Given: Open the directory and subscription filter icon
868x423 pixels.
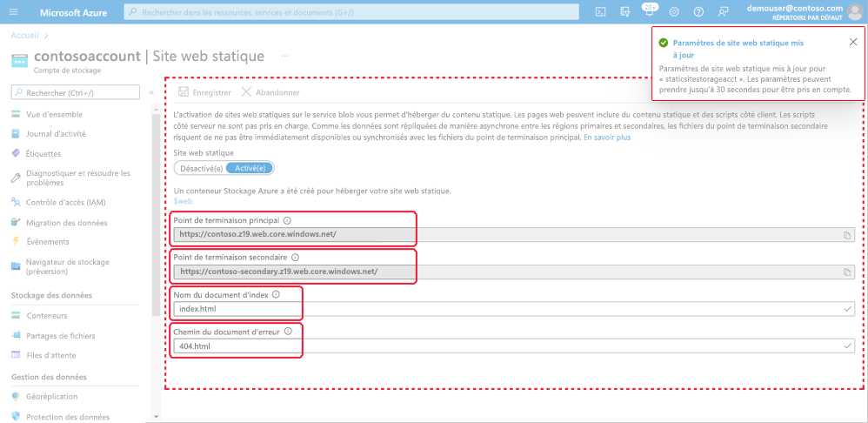Looking at the screenshot, I should point(625,11).
